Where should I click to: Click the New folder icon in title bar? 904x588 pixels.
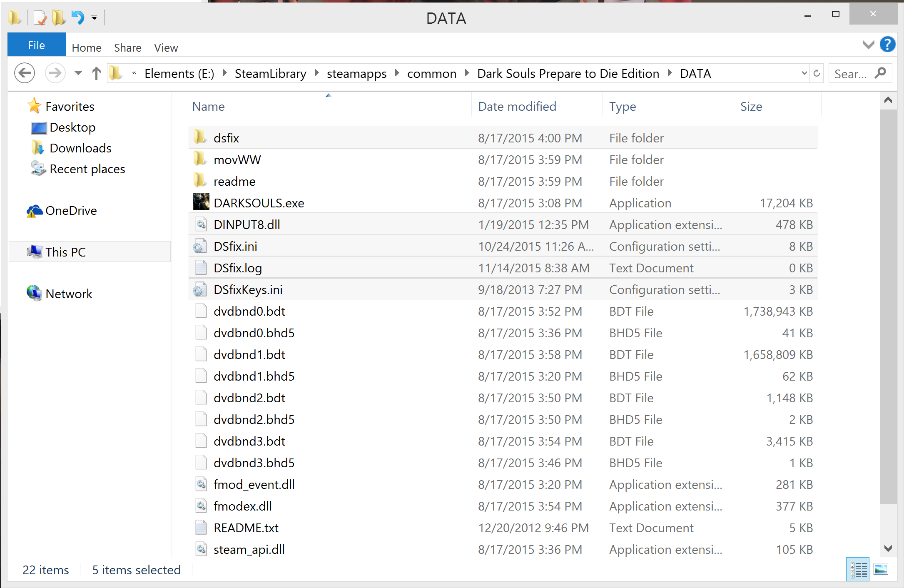tap(58, 17)
